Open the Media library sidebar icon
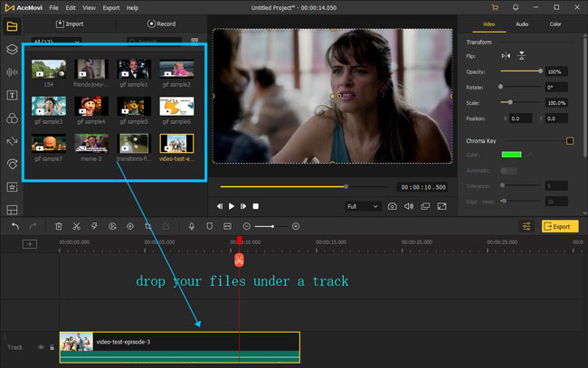588x368 pixels. pyautogui.click(x=12, y=26)
